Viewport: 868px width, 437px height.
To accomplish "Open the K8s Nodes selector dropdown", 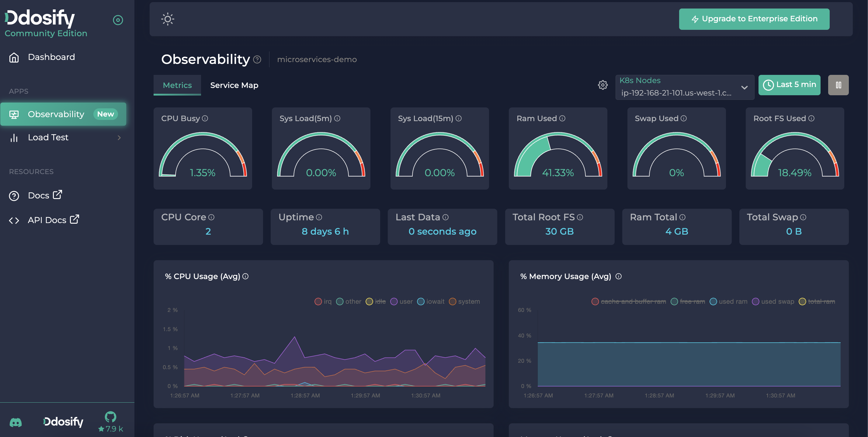I will pyautogui.click(x=685, y=87).
